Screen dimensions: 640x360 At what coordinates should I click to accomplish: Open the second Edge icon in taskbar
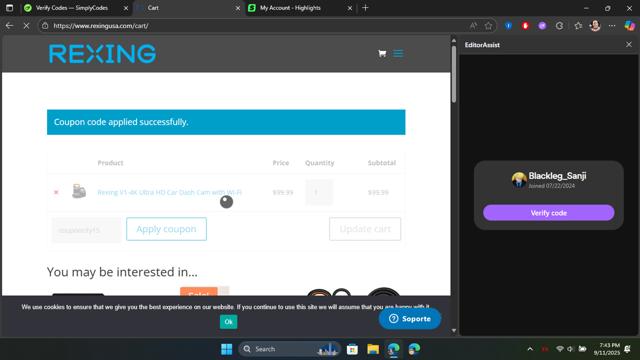pos(414,349)
